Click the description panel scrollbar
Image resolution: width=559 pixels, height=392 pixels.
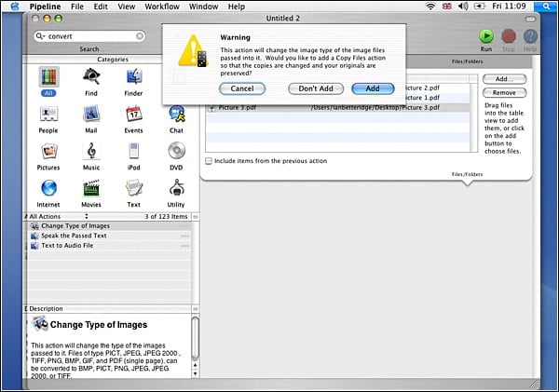196,338
